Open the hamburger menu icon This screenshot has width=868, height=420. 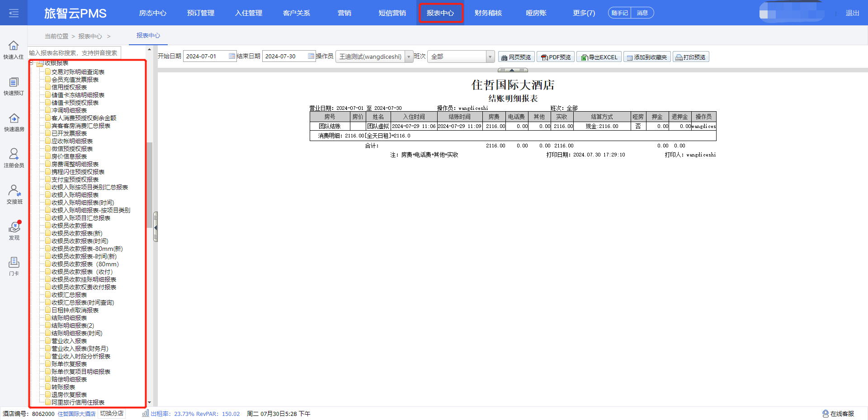(x=14, y=13)
